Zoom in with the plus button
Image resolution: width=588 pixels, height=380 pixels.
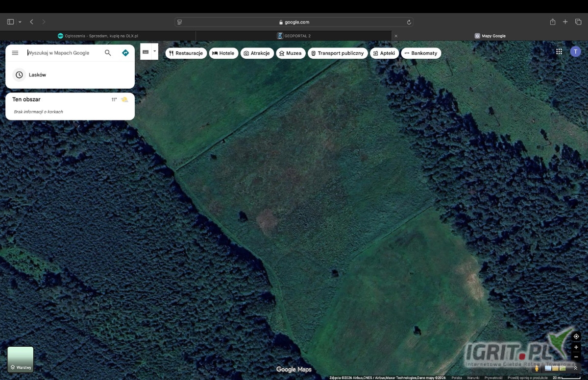[576, 347]
